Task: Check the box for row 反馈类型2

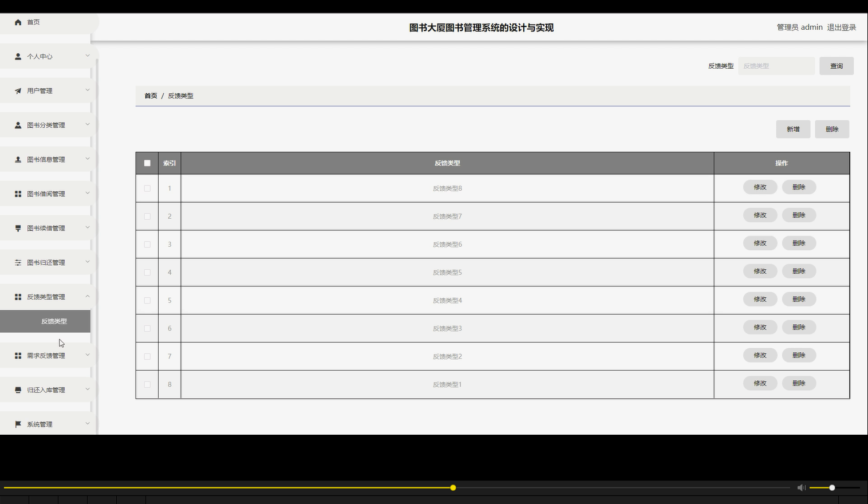Action: (x=147, y=357)
